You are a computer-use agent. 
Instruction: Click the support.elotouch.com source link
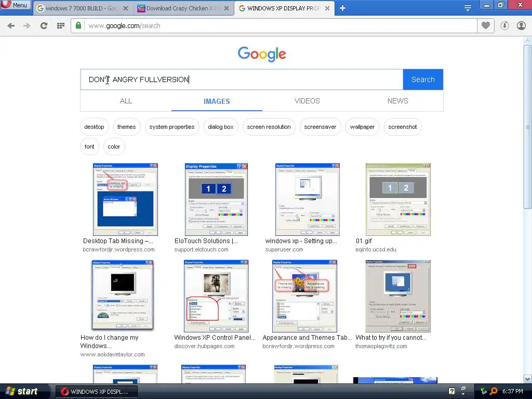[x=201, y=249]
